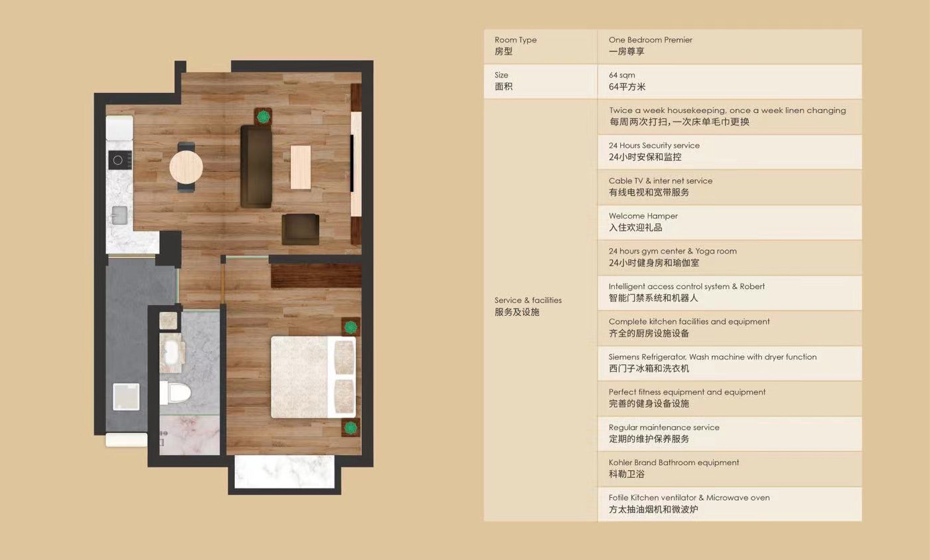Click the '24 Hours Security service' row
The height and width of the screenshot is (560, 930).
(729, 152)
